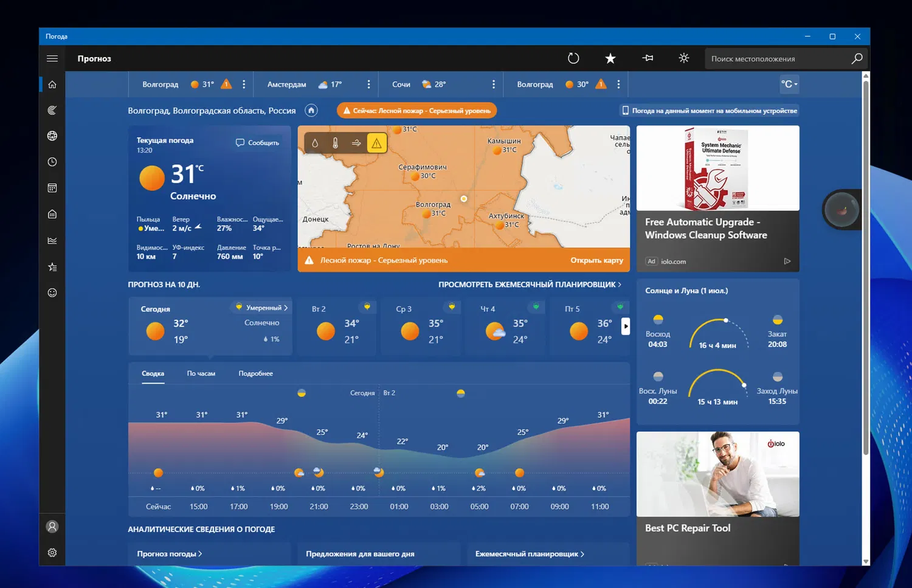
Task: Open the 3D maps globe icon in sidebar
Action: (x=52, y=136)
